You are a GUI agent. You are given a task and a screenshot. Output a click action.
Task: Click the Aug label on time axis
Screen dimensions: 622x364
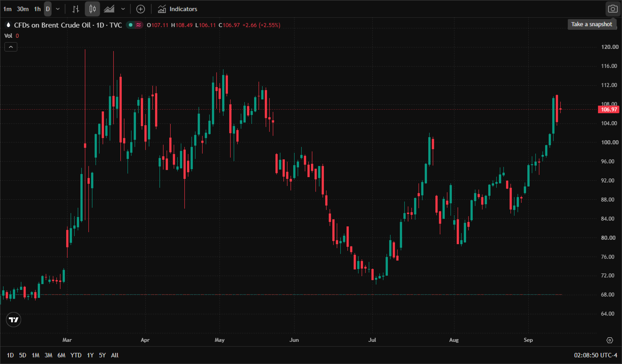point(454,340)
